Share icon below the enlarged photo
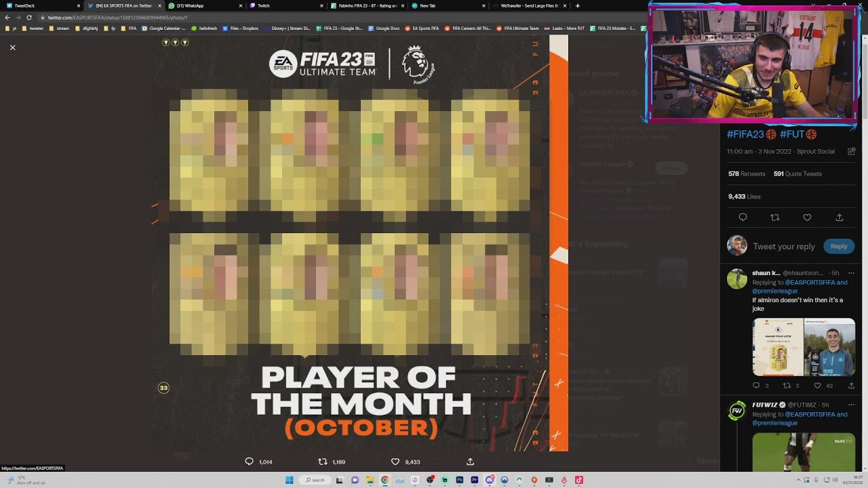Viewport: 868px width, 488px height. click(x=470, y=462)
